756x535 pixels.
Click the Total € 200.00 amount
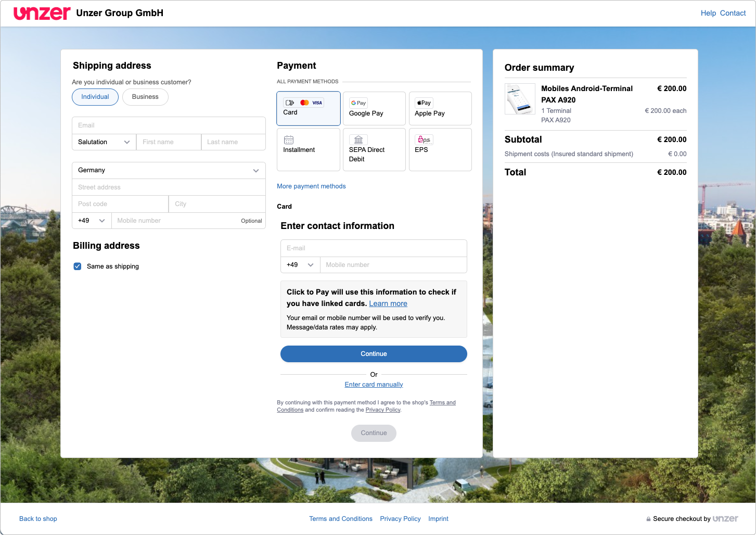672,172
